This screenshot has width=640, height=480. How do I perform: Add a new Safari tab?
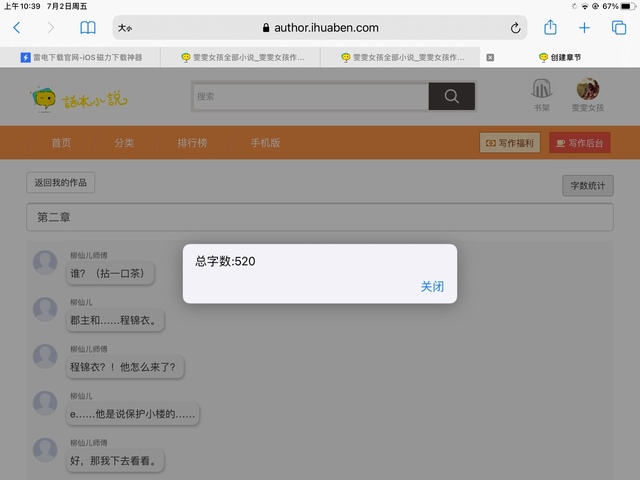coord(585,28)
